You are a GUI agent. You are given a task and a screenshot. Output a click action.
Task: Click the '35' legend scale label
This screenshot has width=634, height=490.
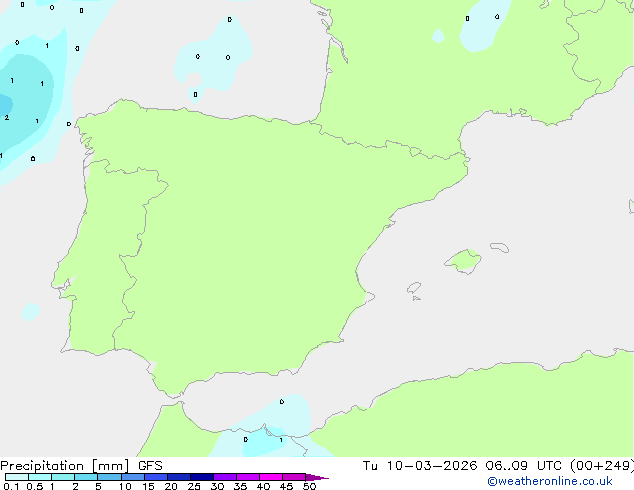pos(240,486)
